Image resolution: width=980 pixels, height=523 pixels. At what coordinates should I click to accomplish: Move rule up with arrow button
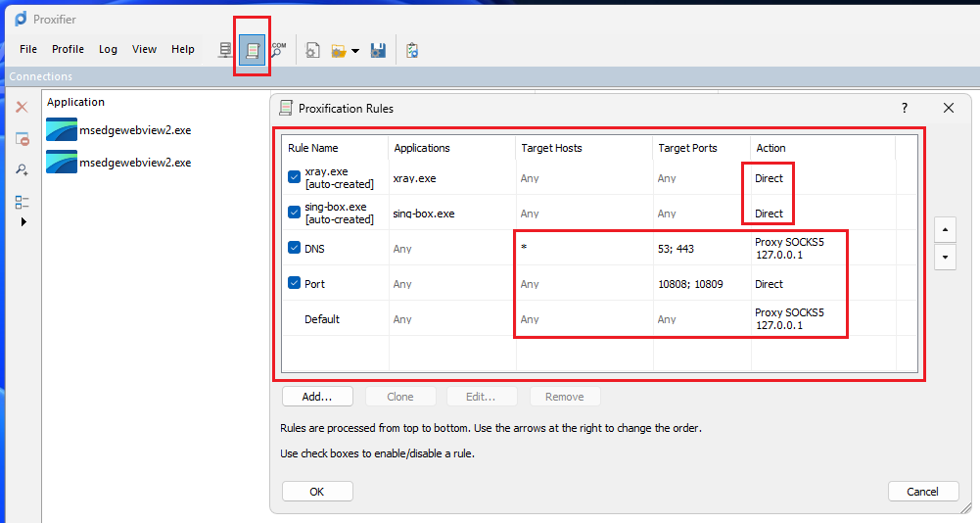click(945, 229)
